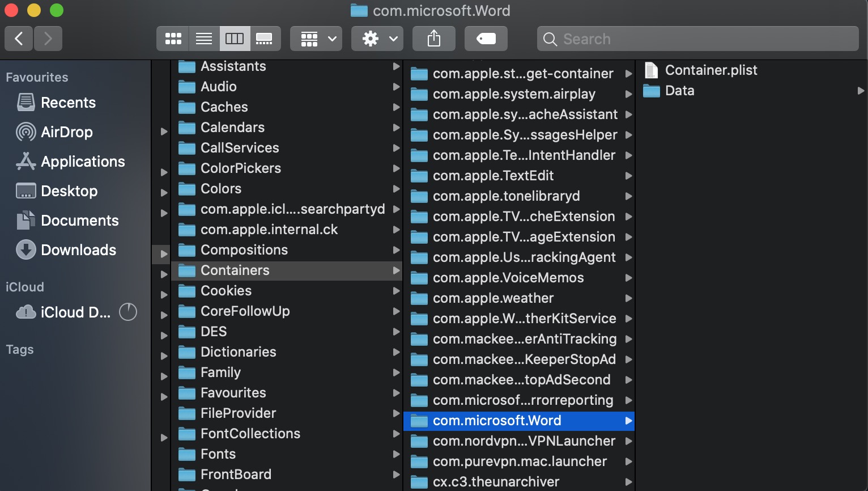Switch to gallery view
Screen dimensions: 868x491
coord(265,39)
